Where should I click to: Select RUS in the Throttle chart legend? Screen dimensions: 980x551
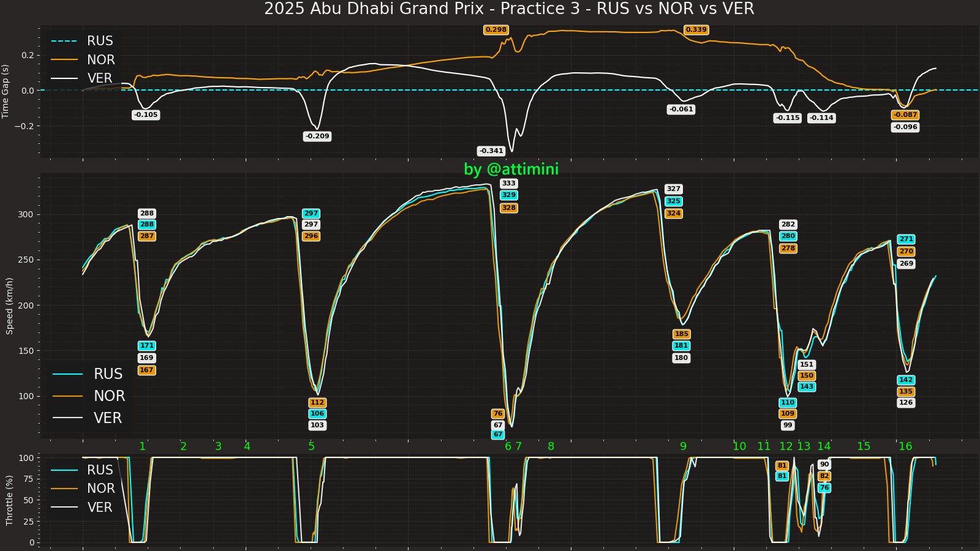[x=82, y=470]
